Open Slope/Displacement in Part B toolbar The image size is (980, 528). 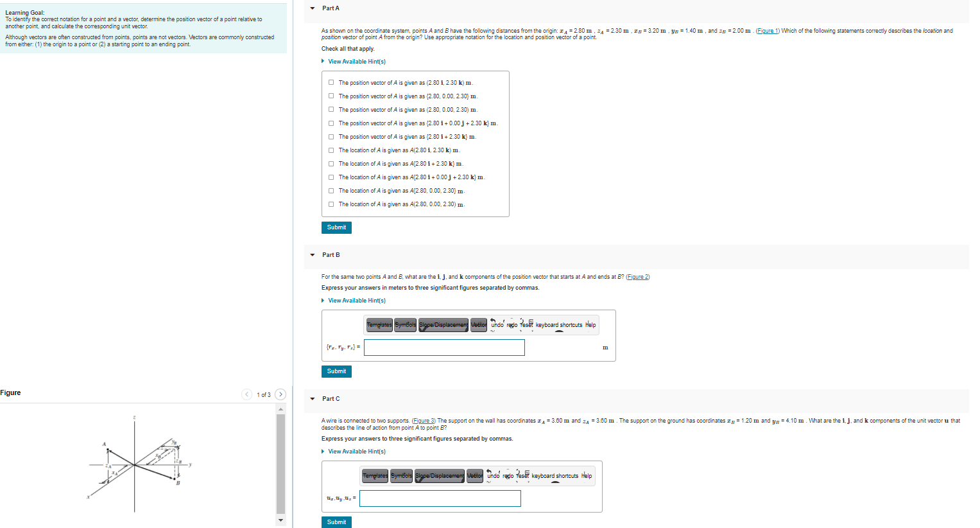(443, 325)
